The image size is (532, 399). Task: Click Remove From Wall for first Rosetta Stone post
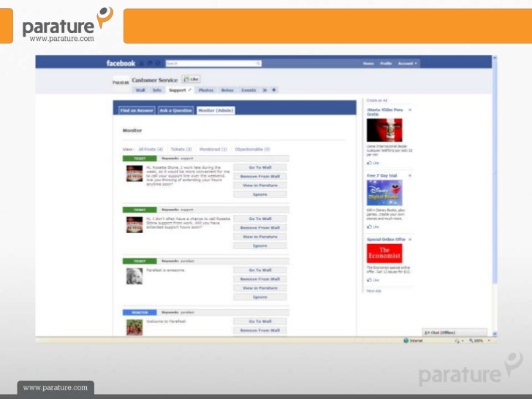coord(260,176)
